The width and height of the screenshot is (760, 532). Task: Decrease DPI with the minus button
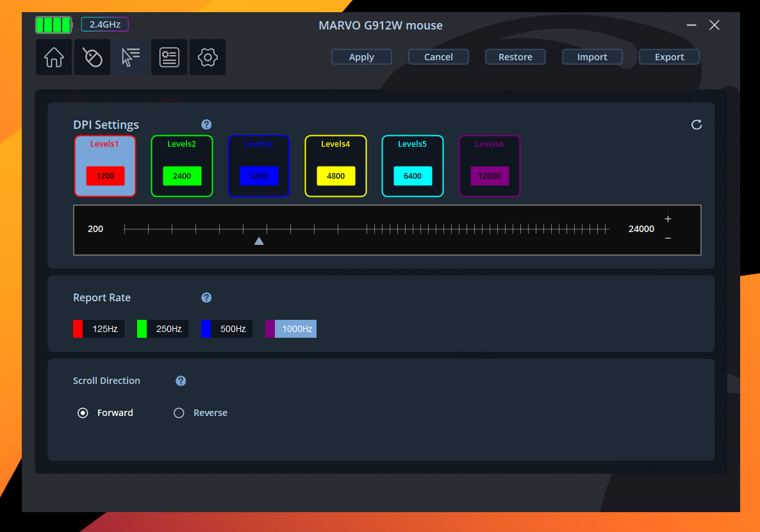click(668, 238)
